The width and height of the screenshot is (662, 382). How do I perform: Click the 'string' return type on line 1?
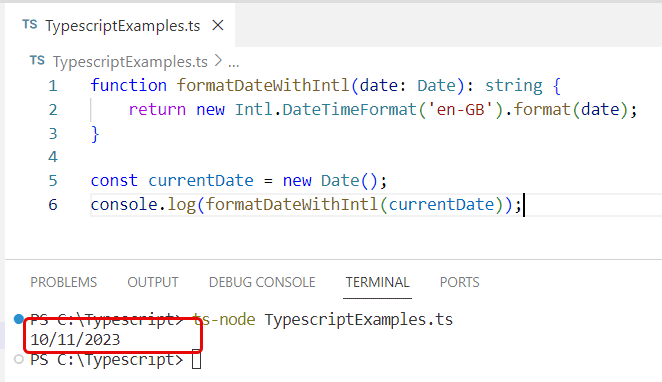point(513,87)
